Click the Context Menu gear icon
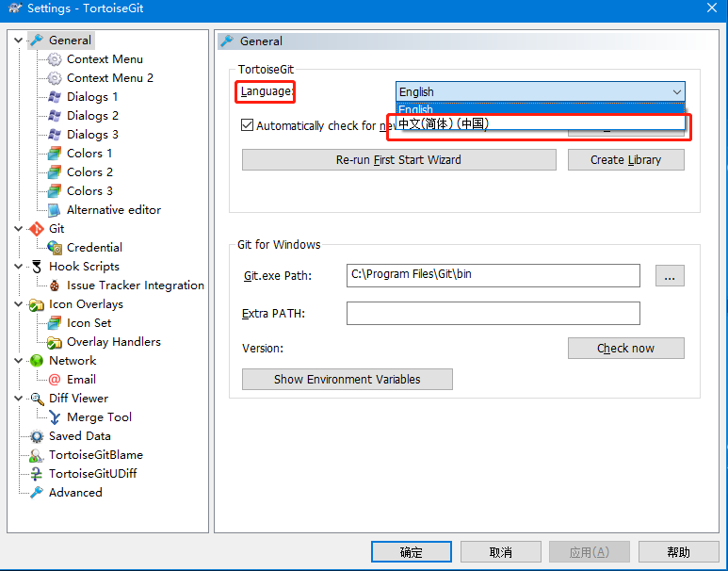 (55, 59)
